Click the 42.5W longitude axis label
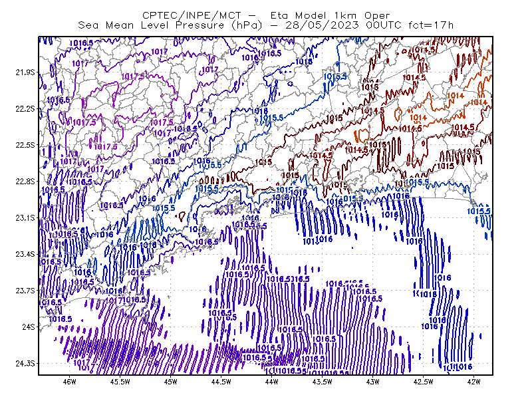532x411 pixels. (x=424, y=382)
